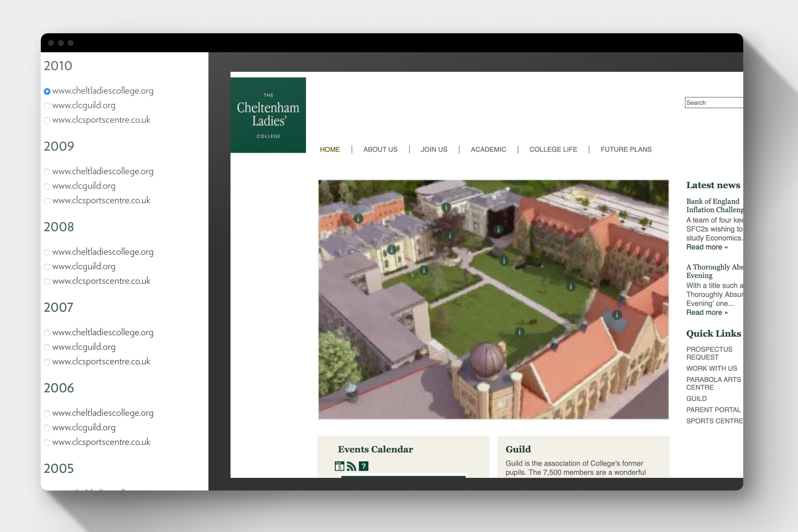The height and width of the screenshot is (532, 798).
Task: Go to the HOME navigation item
Action: 330,149
